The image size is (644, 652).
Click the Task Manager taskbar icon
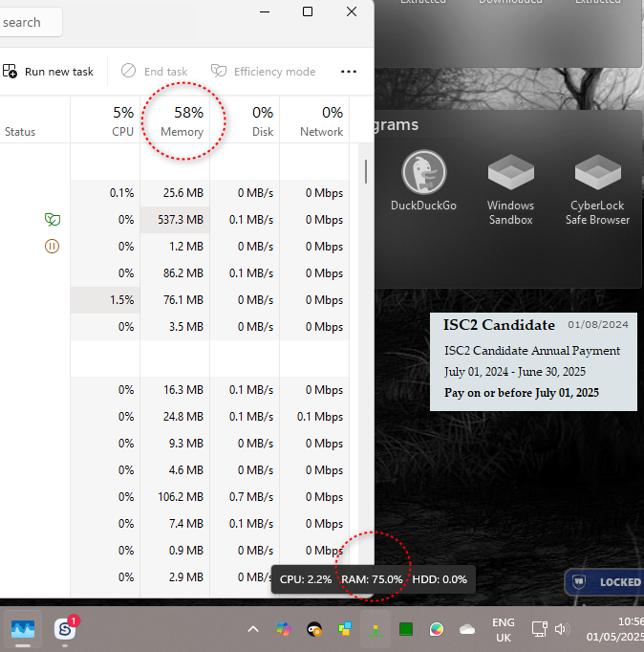[x=23, y=629]
